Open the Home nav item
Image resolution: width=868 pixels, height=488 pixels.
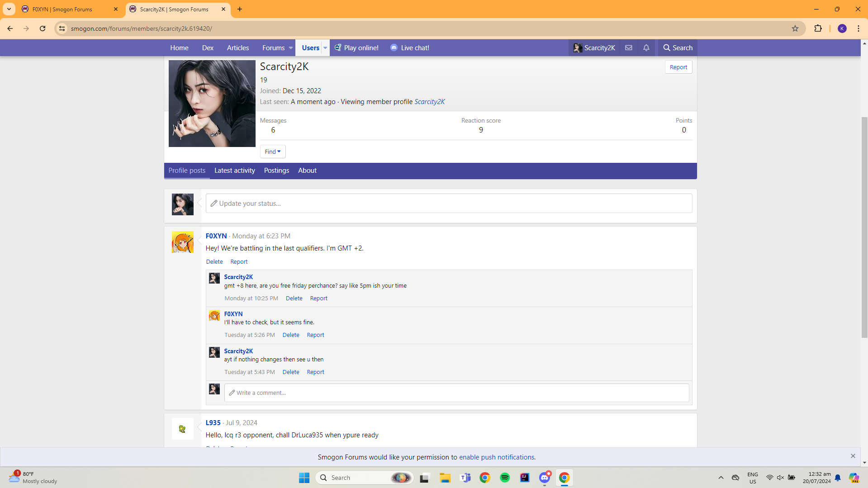[179, 47]
